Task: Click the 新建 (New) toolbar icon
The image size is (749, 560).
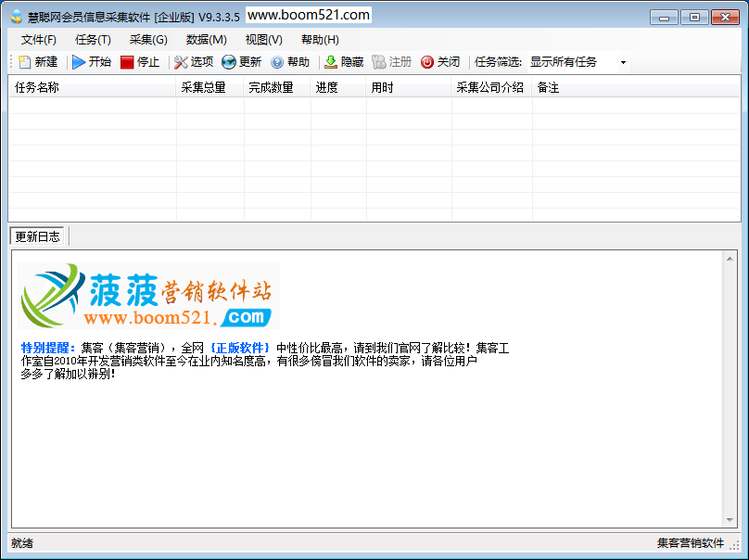Action: (x=38, y=62)
